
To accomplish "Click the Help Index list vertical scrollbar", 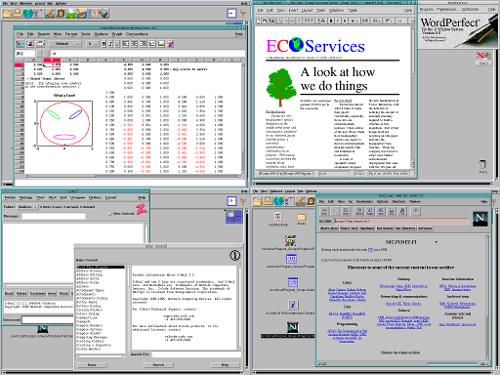I will [x=128, y=309].
